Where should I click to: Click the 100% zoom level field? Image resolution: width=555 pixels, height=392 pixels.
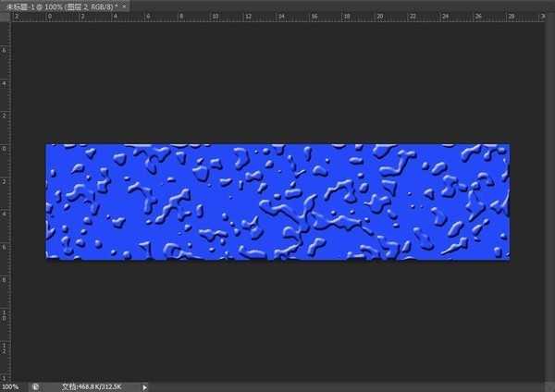(x=10, y=386)
